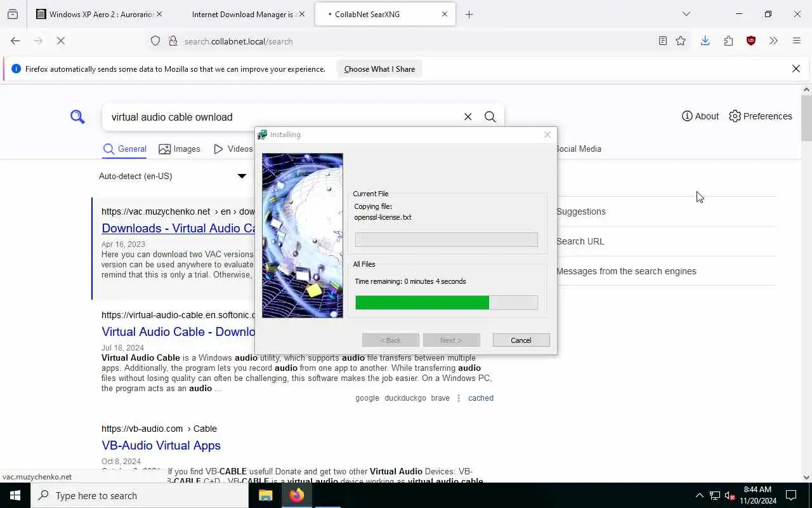This screenshot has height=508, width=812.
Task: Close the Windows XP Aero 2 tab
Action: click(x=159, y=14)
